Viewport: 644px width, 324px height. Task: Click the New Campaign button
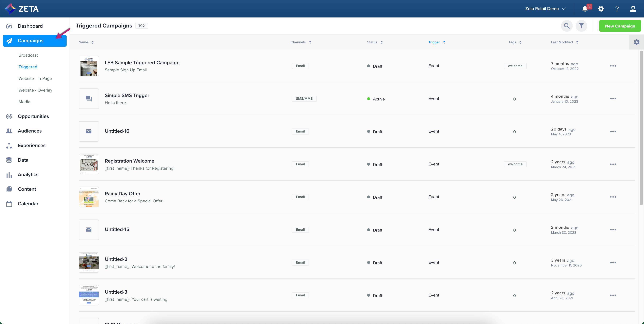(620, 26)
